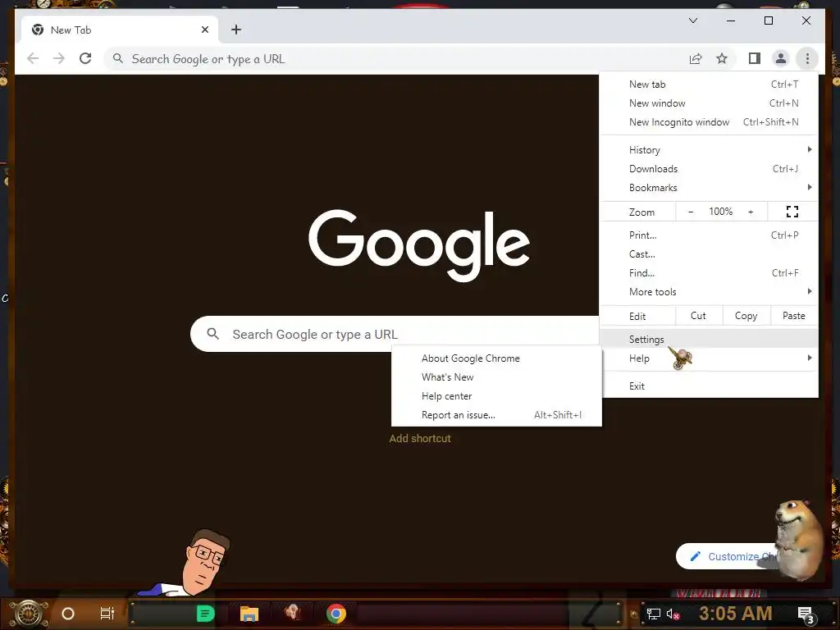Click the forward navigation arrow

[x=59, y=58]
